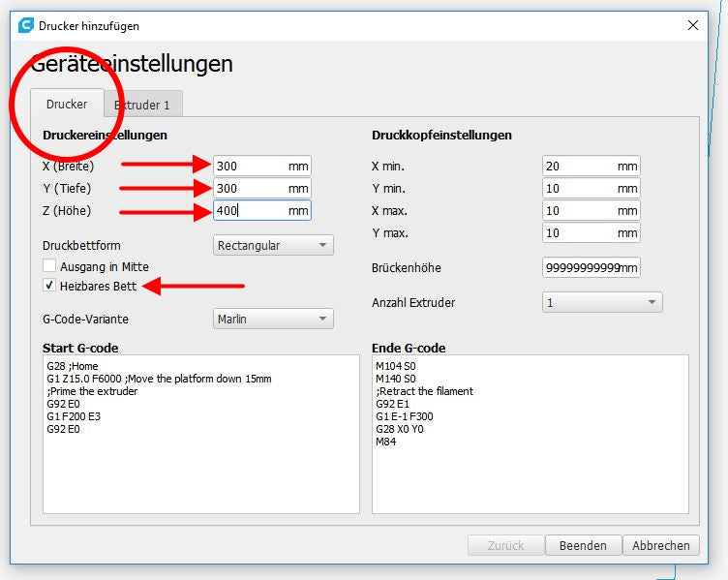
Task: Switch to the Extruder 1 tab
Action: click(x=142, y=105)
